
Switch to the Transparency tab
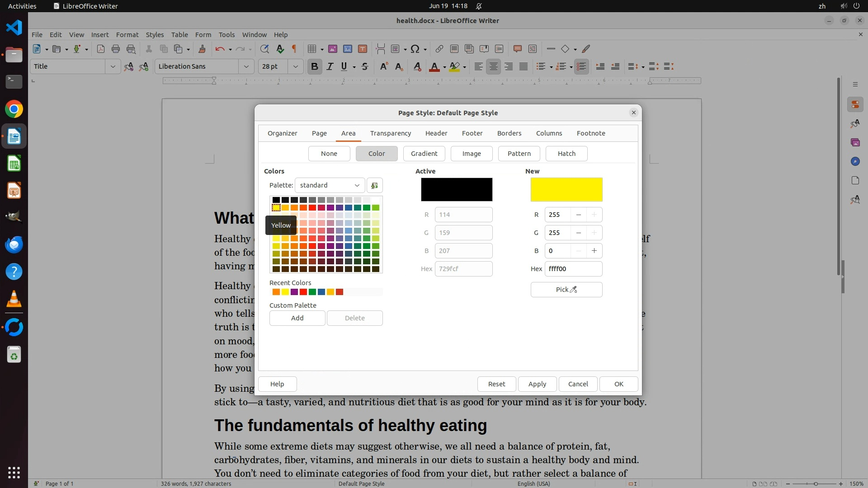pos(390,133)
